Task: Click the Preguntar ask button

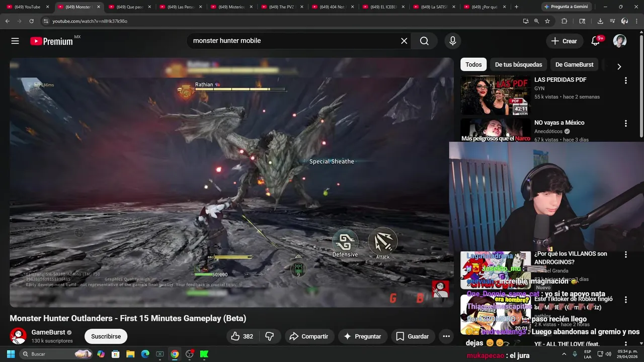Action: click(x=362, y=336)
